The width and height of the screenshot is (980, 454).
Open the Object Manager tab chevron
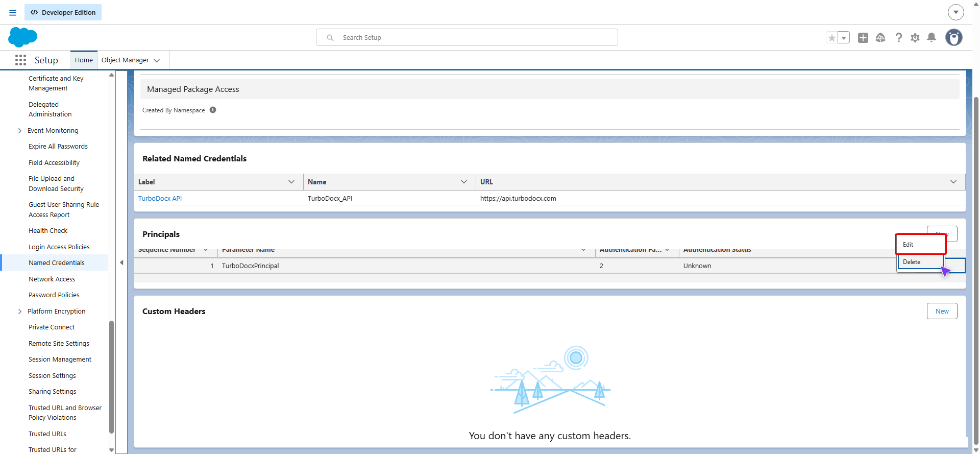point(157,60)
